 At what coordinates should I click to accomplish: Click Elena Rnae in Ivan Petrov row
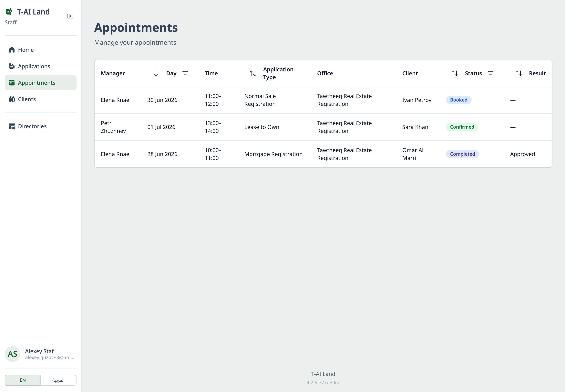115,100
